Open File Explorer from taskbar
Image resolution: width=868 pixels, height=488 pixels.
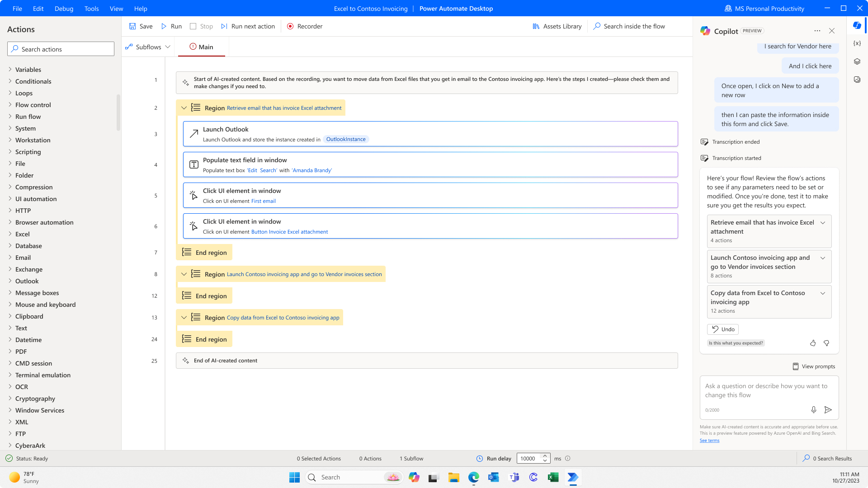click(453, 477)
